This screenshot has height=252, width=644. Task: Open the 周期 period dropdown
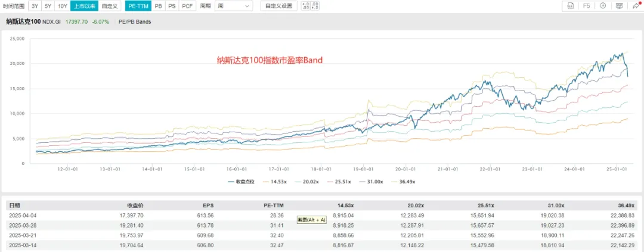(234, 6)
